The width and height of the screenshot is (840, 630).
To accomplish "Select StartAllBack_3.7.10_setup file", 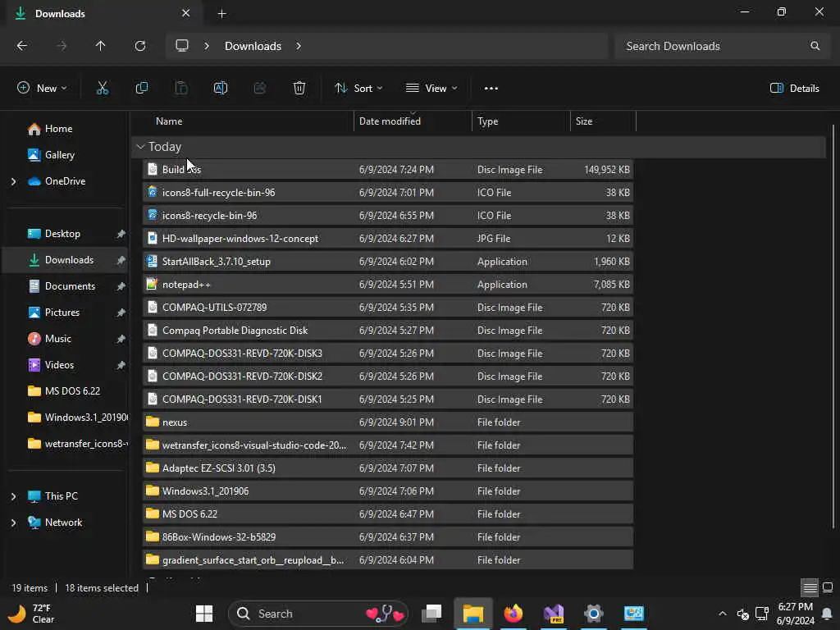I will 388,262.
